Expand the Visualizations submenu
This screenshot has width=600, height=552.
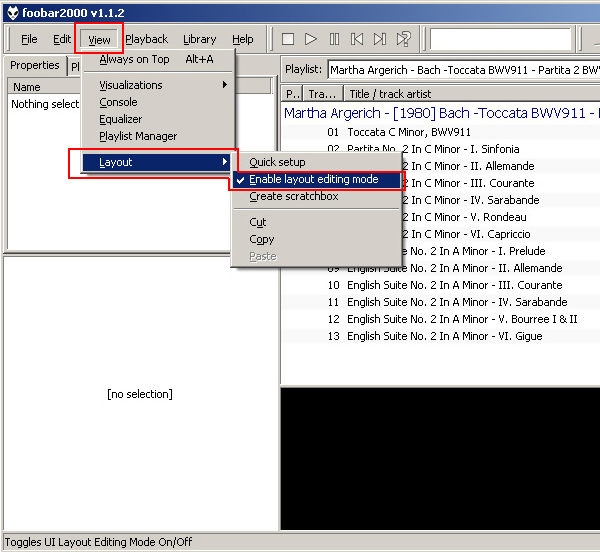(158, 85)
